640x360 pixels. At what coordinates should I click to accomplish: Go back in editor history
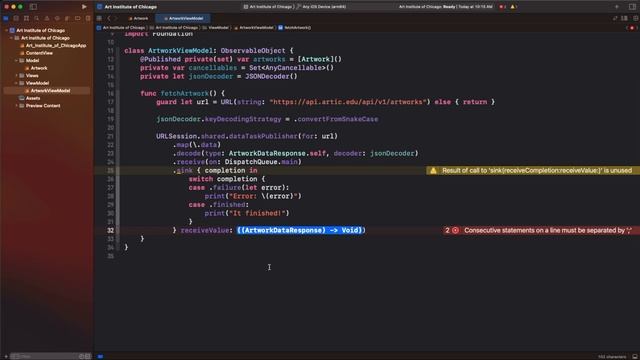click(x=109, y=18)
